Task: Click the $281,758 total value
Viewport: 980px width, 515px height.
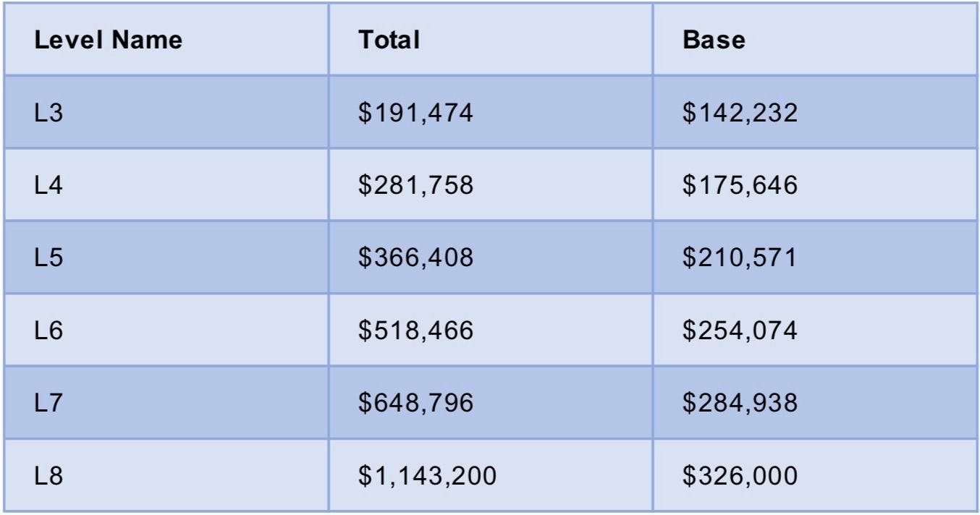Action: tap(416, 186)
